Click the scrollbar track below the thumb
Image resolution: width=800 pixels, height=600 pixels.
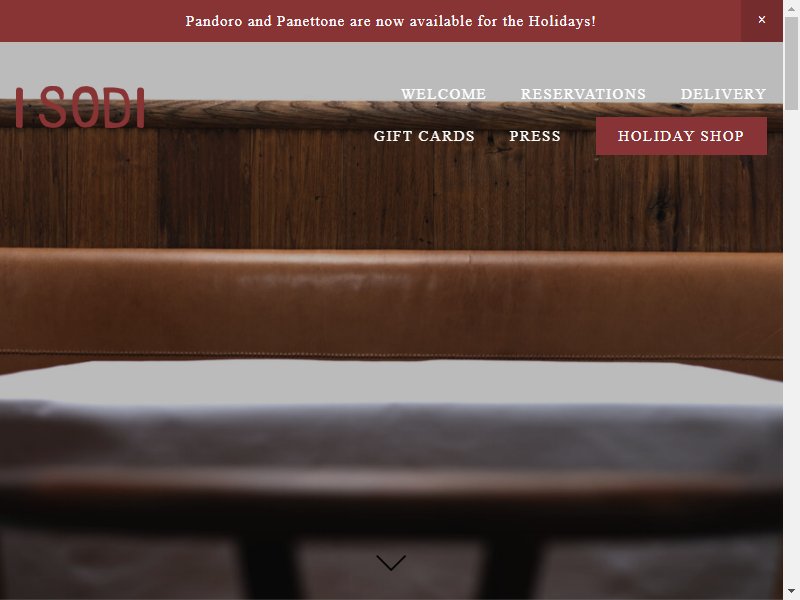pyautogui.click(x=791, y=347)
